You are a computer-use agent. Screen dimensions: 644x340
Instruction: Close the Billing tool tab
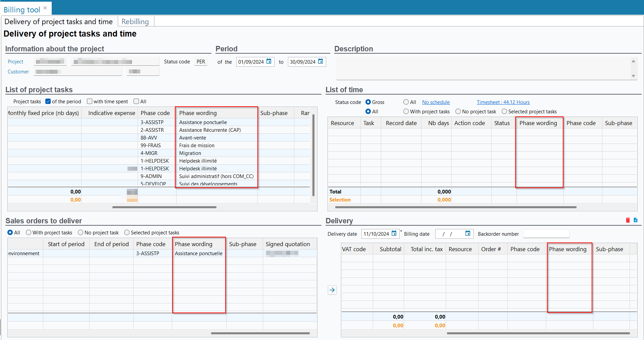tap(45, 8)
